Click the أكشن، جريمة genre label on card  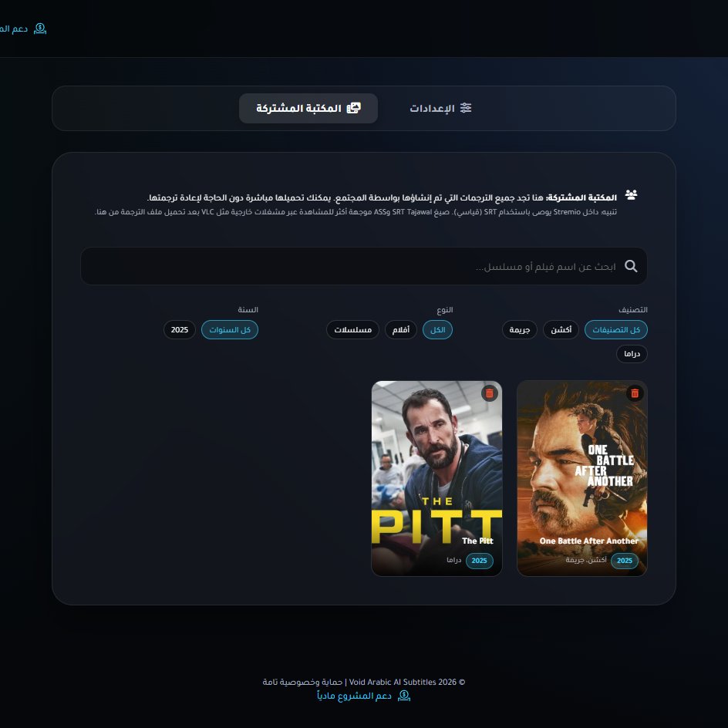pos(586,560)
